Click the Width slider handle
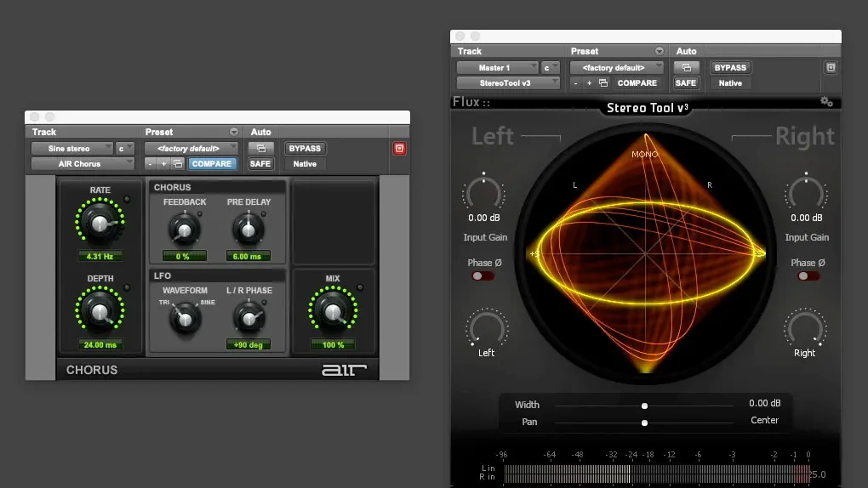The height and width of the screenshot is (488, 868). click(644, 406)
